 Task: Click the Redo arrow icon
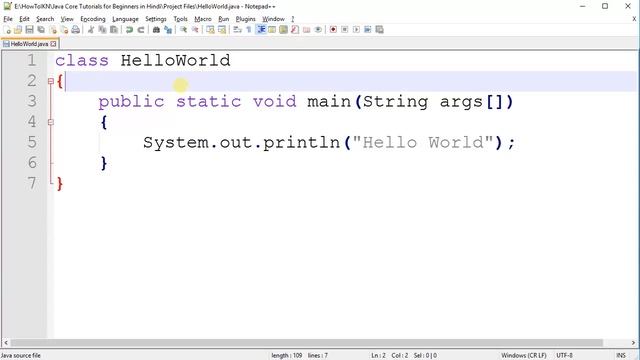pyautogui.click(x=141, y=30)
